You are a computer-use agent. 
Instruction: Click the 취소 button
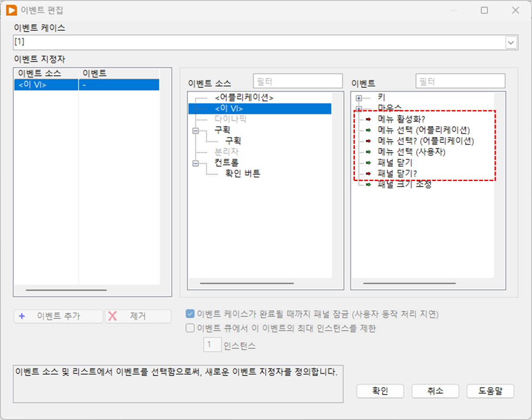[x=435, y=391]
